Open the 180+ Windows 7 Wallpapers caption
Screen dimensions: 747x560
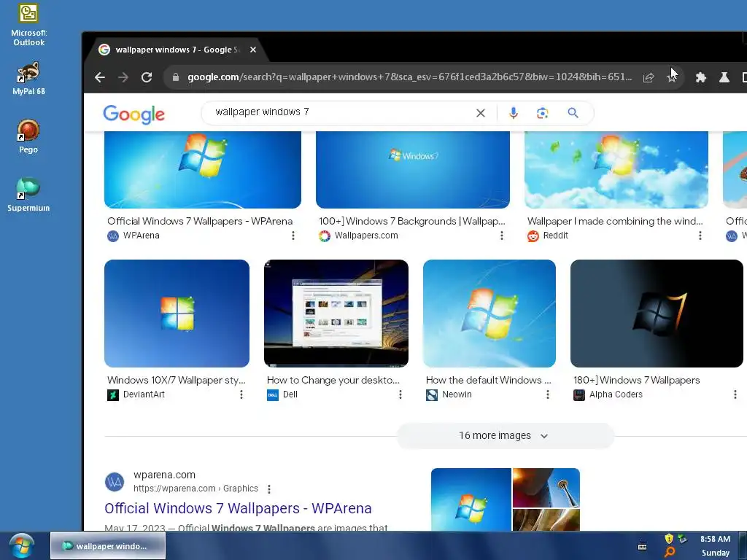pyautogui.click(x=636, y=380)
